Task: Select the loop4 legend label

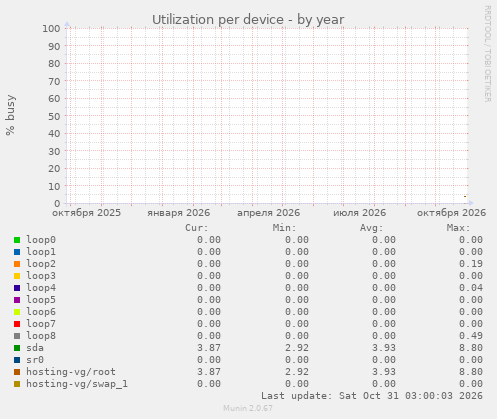Action: (x=41, y=288)
